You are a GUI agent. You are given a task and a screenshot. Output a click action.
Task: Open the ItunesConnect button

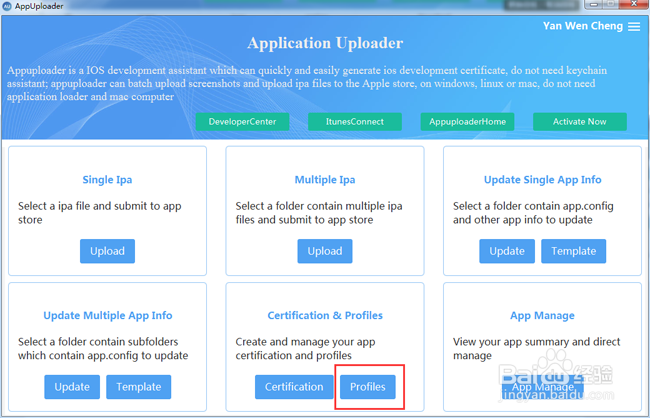coord(355,122)
